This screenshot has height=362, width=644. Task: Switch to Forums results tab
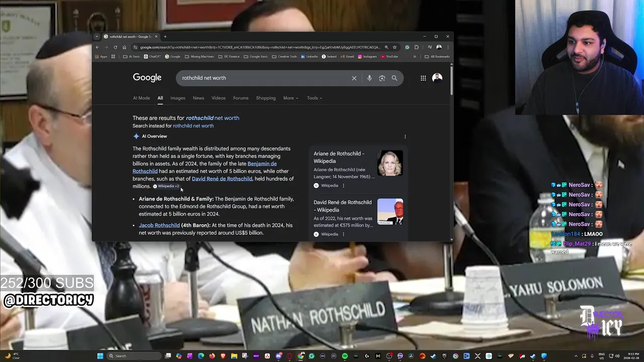(240, 98)
